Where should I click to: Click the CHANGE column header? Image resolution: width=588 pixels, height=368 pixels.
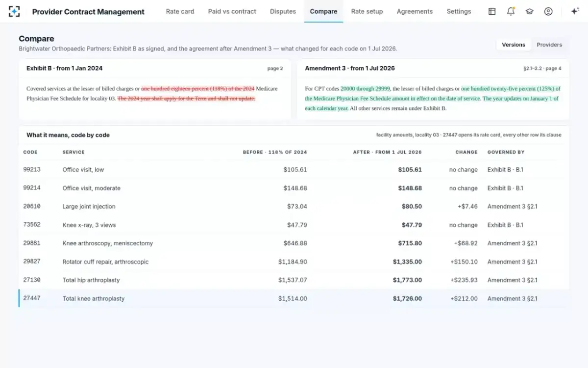click(466, 152)
